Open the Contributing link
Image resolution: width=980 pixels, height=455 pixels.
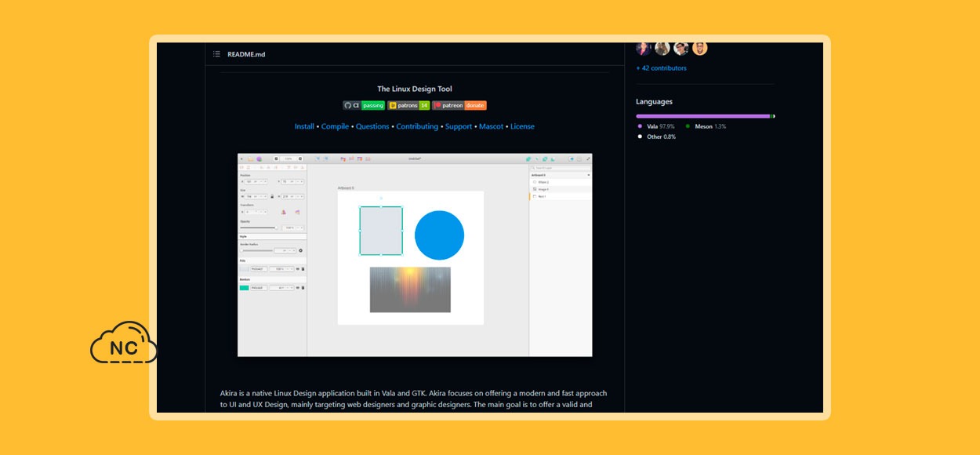coord(417,126)
